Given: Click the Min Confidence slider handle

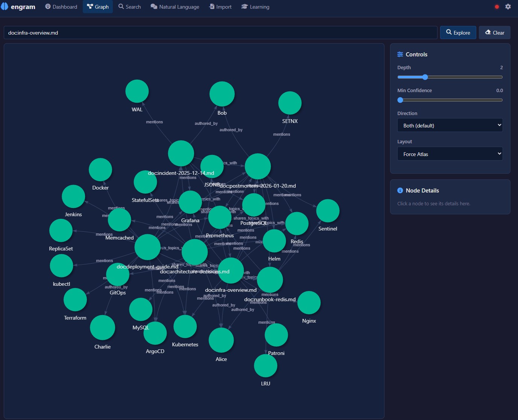Looking at the screenshot, I should coord(400,100).
